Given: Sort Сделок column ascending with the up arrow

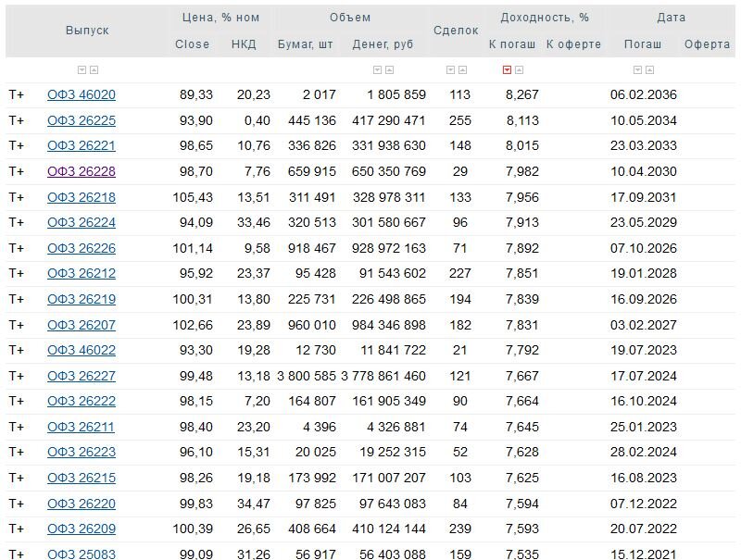Looking at the screenshot, I should (462, 69).
